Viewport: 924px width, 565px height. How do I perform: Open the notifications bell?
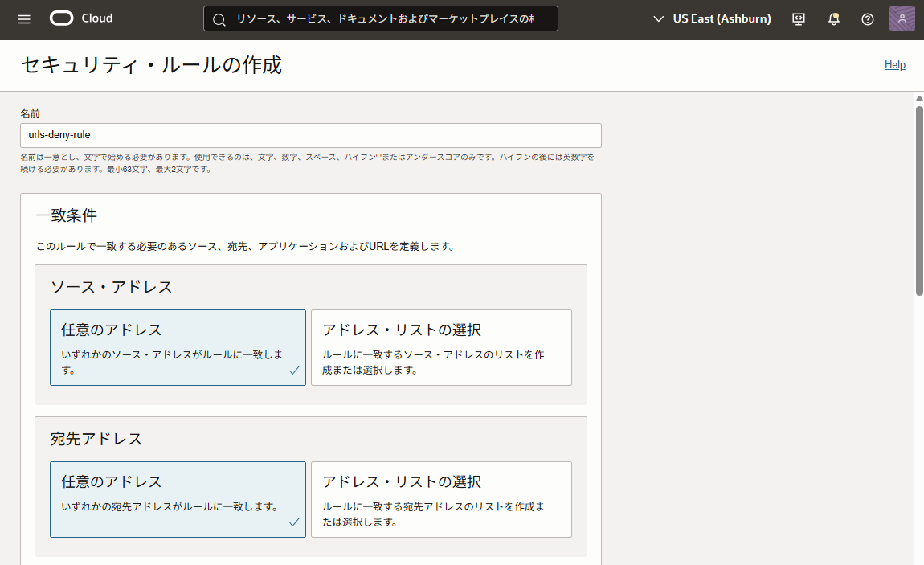pos(833,19)
